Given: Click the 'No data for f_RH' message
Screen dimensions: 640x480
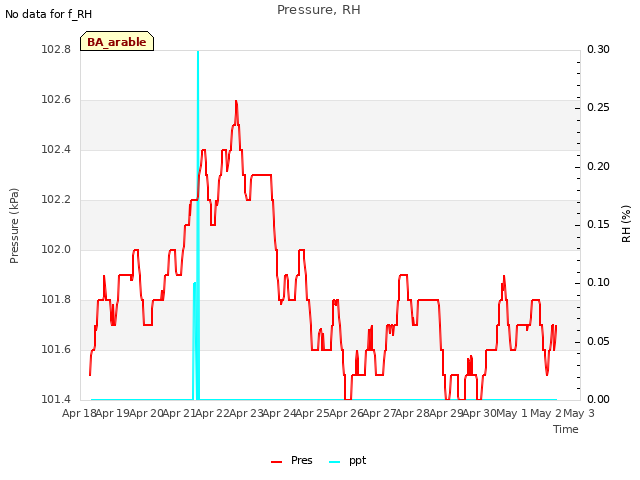Looking at the screenshot, I should pos(49,14).
